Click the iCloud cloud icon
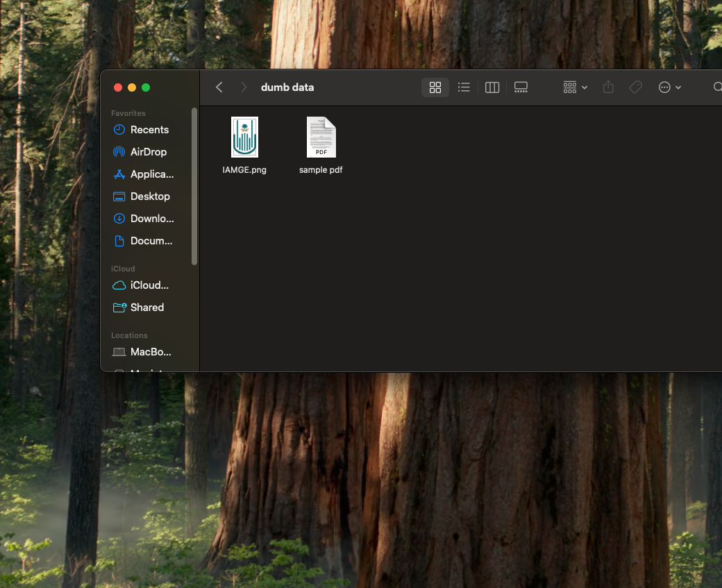 coord(119,285)
